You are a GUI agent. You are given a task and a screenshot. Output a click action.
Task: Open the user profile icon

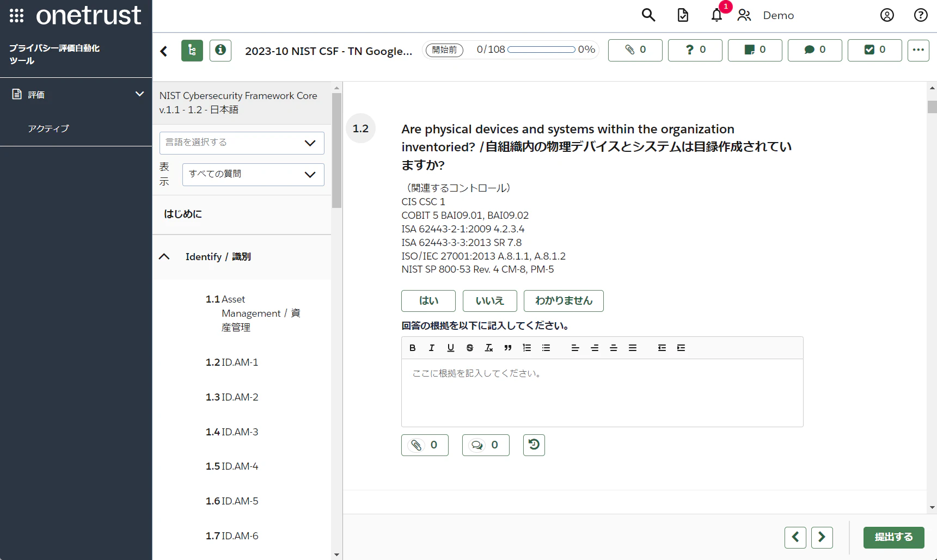point(887,15)
